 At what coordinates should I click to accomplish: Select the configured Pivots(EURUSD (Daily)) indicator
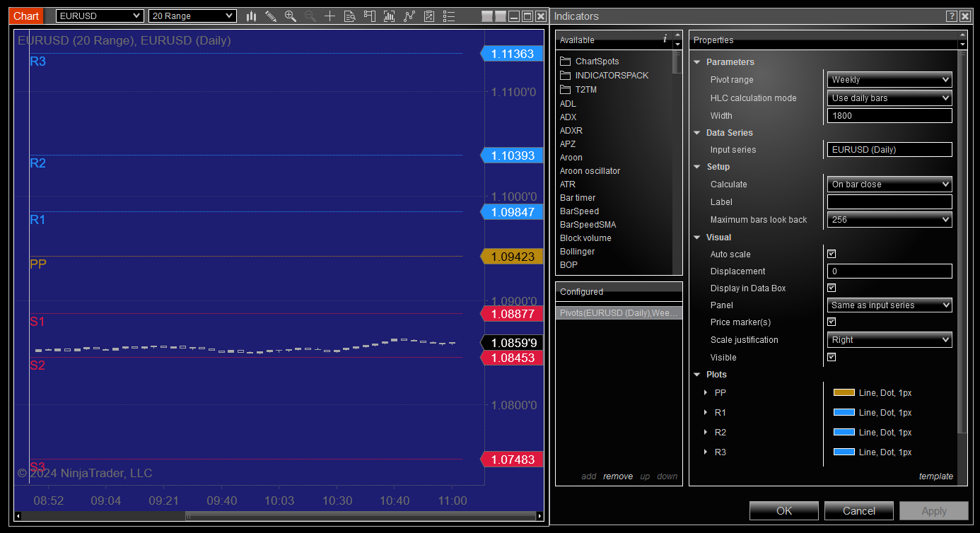619,312
